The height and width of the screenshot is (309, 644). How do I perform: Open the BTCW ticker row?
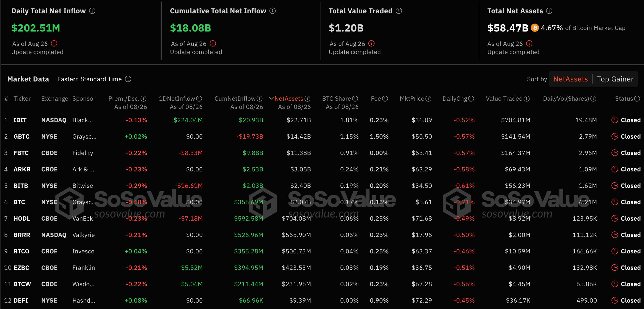point(322,284)
